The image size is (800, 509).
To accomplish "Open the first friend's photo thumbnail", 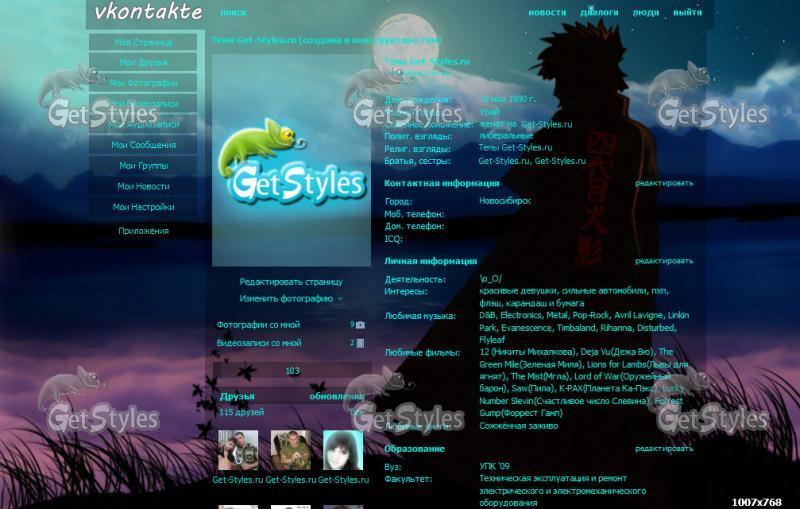I will point(238,450).
